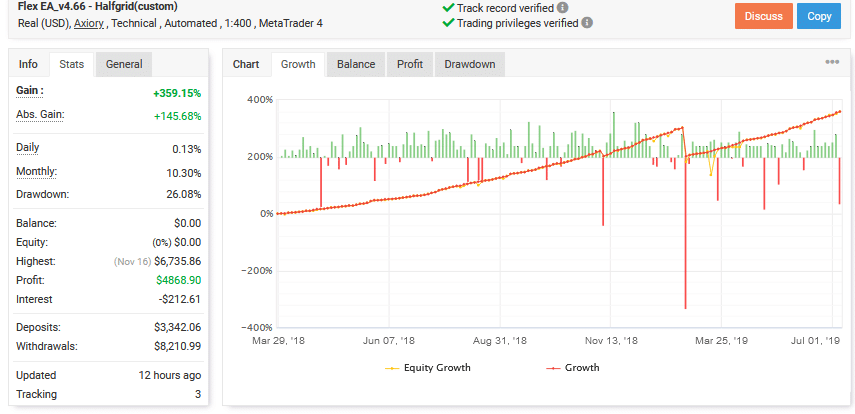Image resolution: width=855 pixels, height=414 pixels.
Task: Switch to the Info tab
Action: coord(28,64)
